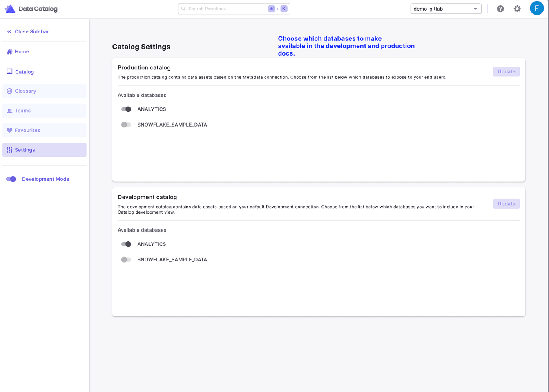
Task: Open Catalog in sidebar
Action: [45, 72]
